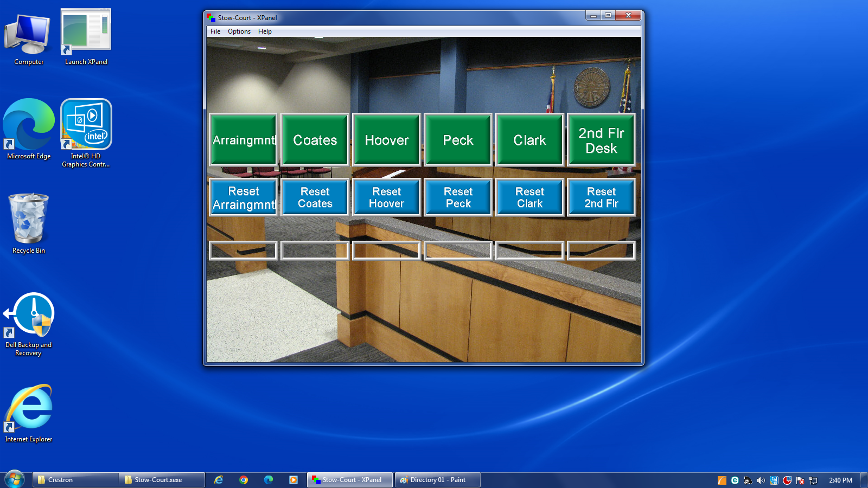Close the Stow-Court XPanel window
Image resolution: width=868 pixels, height=488 pixels.
pos(628,16)
